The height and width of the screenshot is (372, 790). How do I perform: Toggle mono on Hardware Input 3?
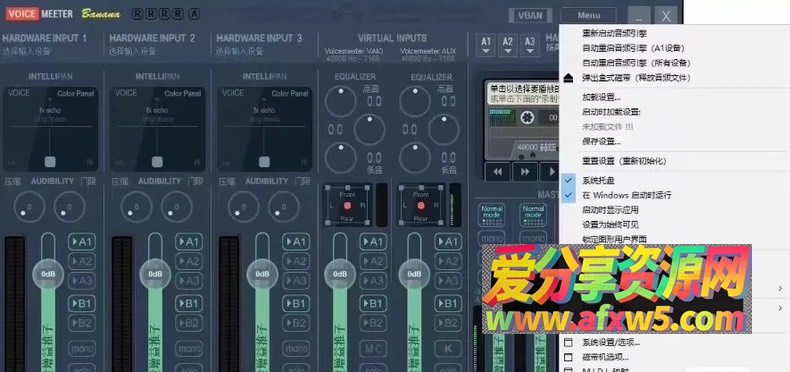[x=296, y=348]
